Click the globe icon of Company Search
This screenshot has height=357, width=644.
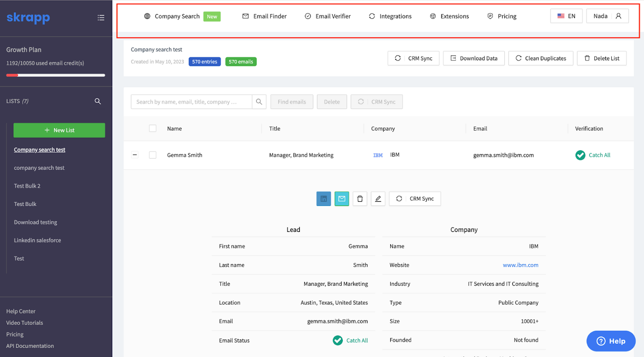(x=147, y=16)
